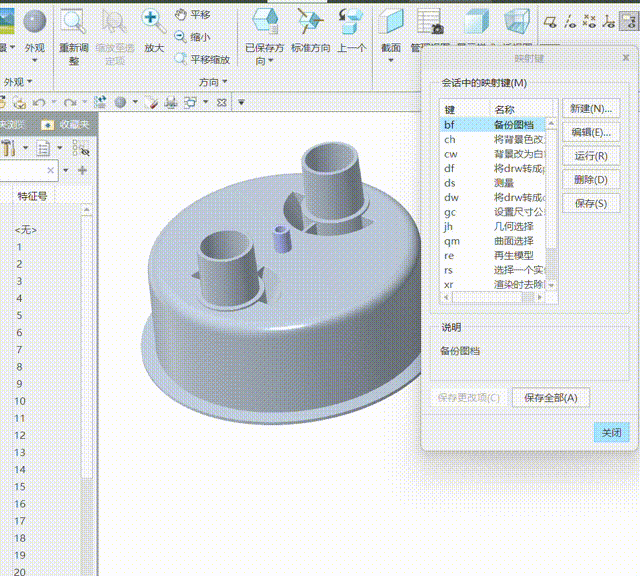Click the 删除(D) button
This screenshot has height=576, width=640.
coord(591,180)
